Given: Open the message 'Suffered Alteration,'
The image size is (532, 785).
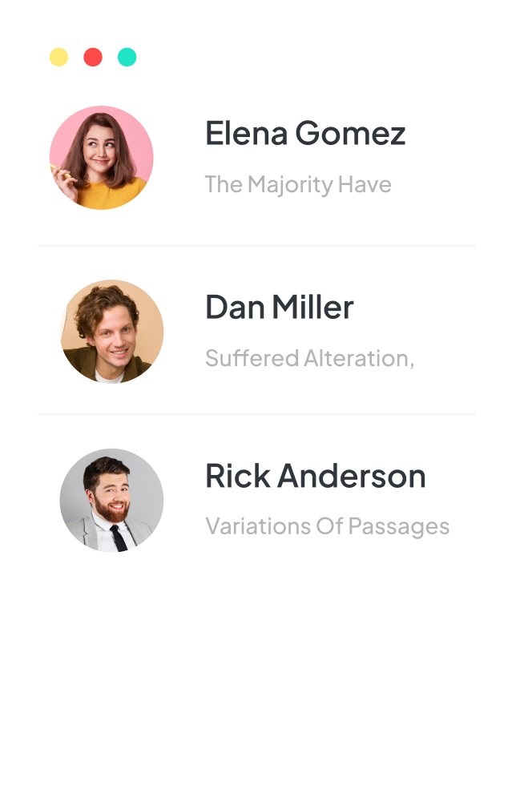Looking at the screenshot, I should (x=308, y=358).
